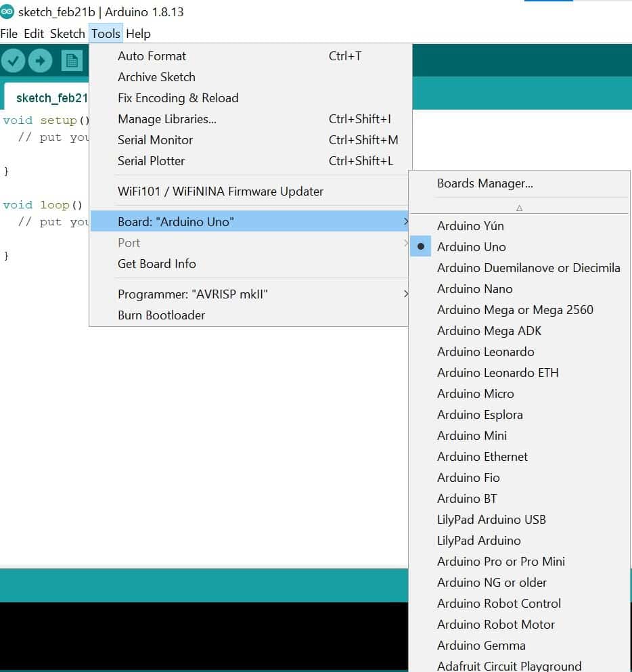Select the sketch_feb21 tab
This screenshot has height=672, width=632.
pos(46,97)
